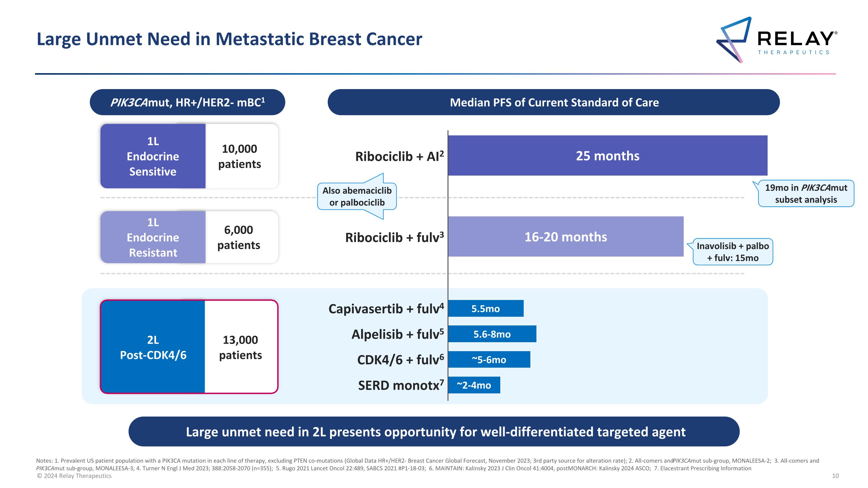Click the '1L Endocrine Sensitive' box
The height and width of the screenshot is (488, 868).
click(x=153, y=156)
